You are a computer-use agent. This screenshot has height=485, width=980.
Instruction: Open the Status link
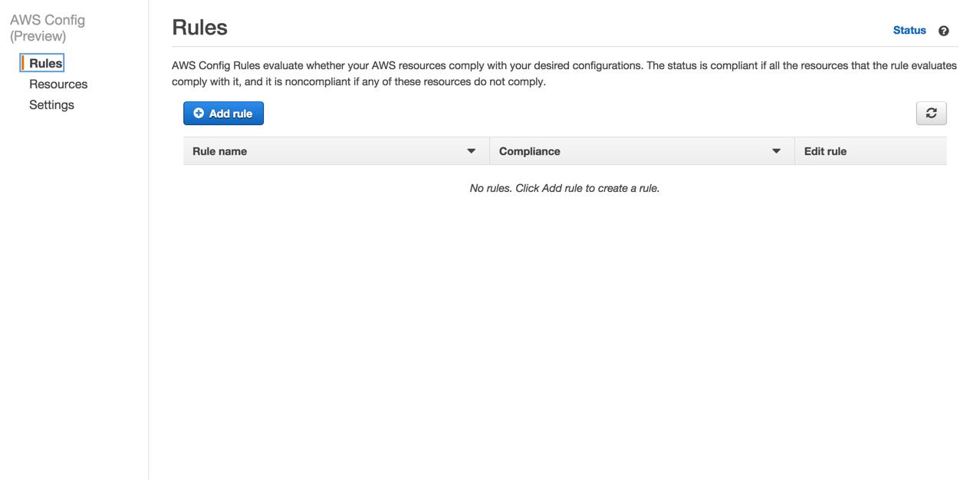(x=909, y=30)
